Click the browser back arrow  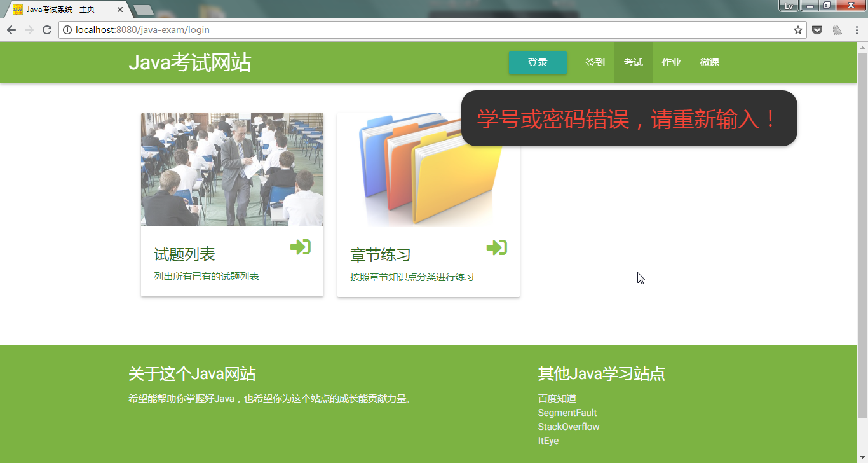coord(11,30)
